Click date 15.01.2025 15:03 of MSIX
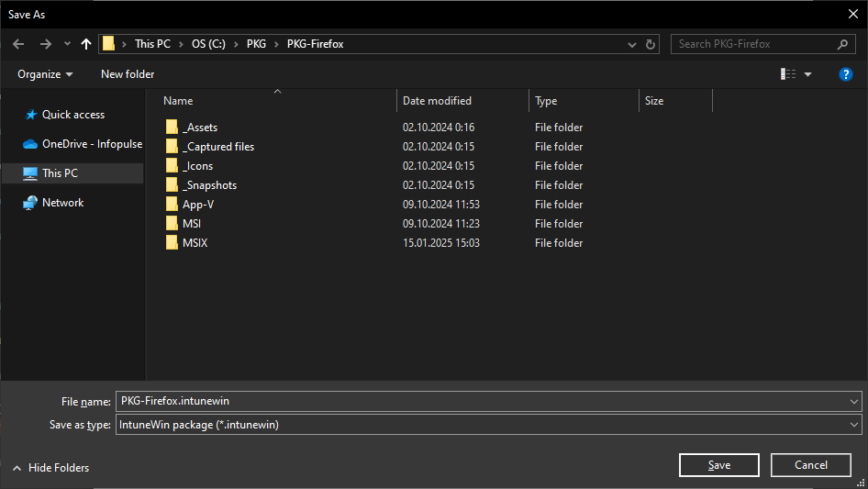Viewport: 868px width, 489px height. pyautogui.click(x=441, y=243)
